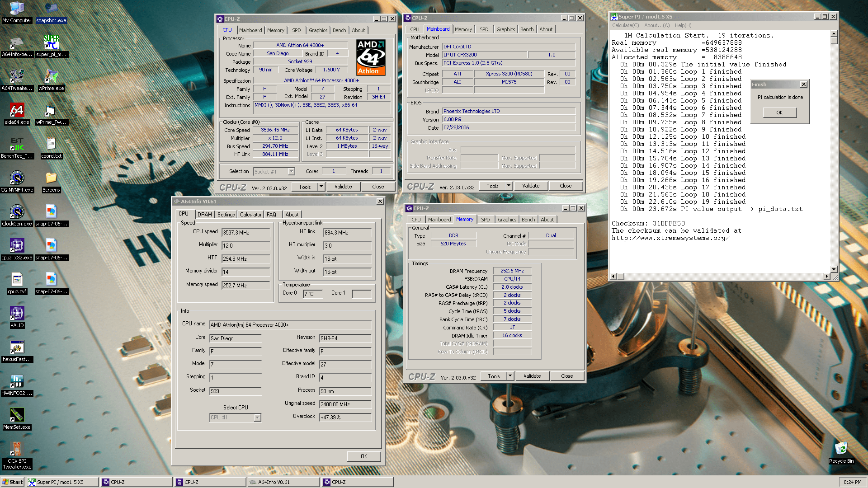Open Tools dropdown arrow in Memory window
Screen dimensions: 868x488
(x=510, y=376)
